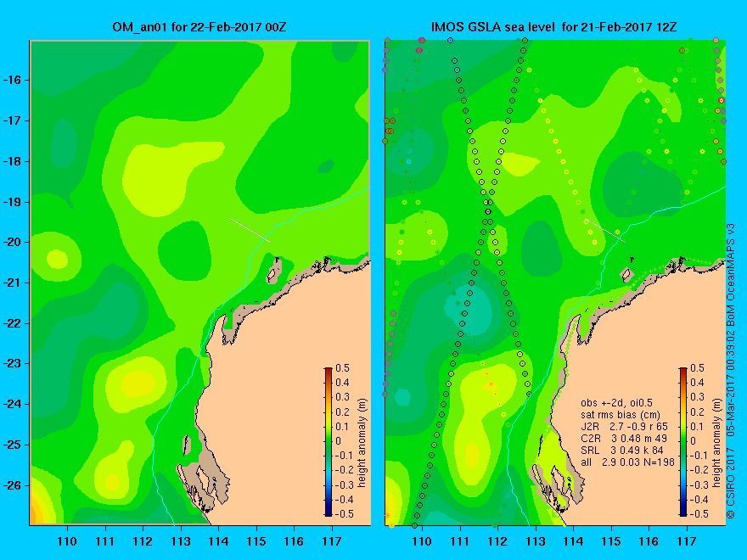
Task: Click the right IMOS GSLA sea level map
Action: point(555,283)
